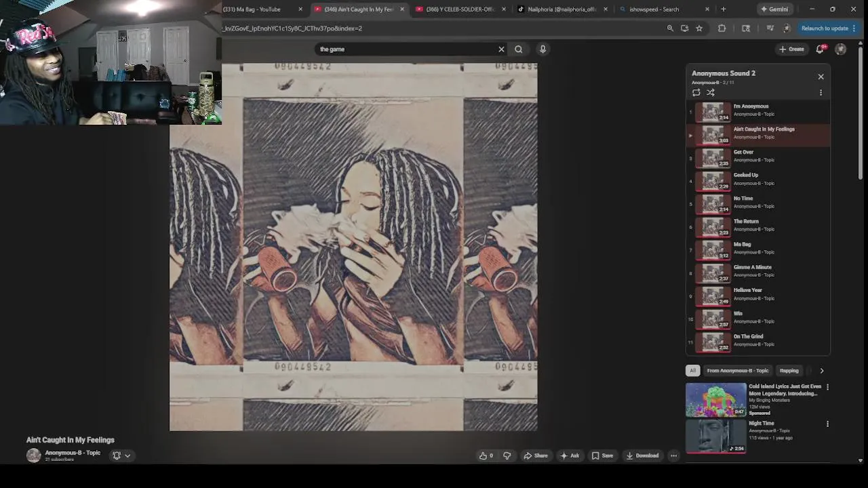Activate voice search microphone icon

(542, 49)
